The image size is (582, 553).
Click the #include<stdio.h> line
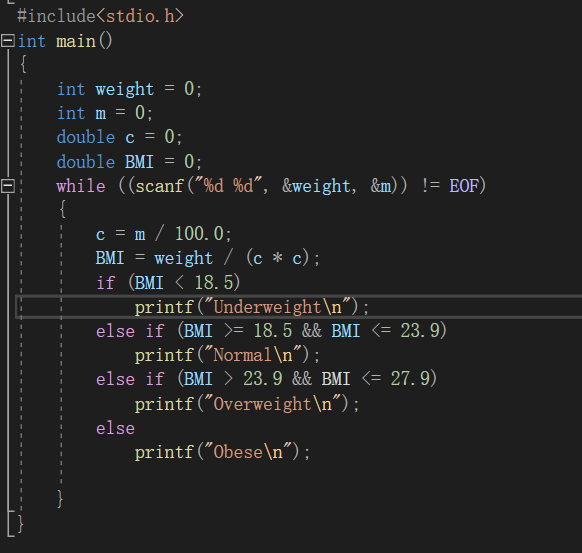[100, 16]
